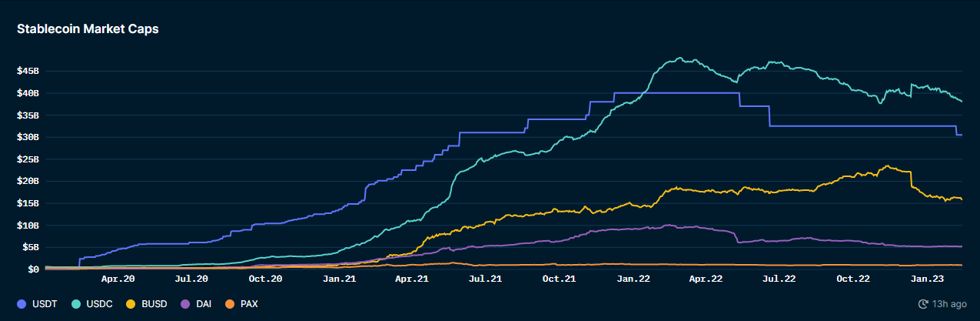
Task: Click the clock icon beside last update
Action: [x=924, y=304]
